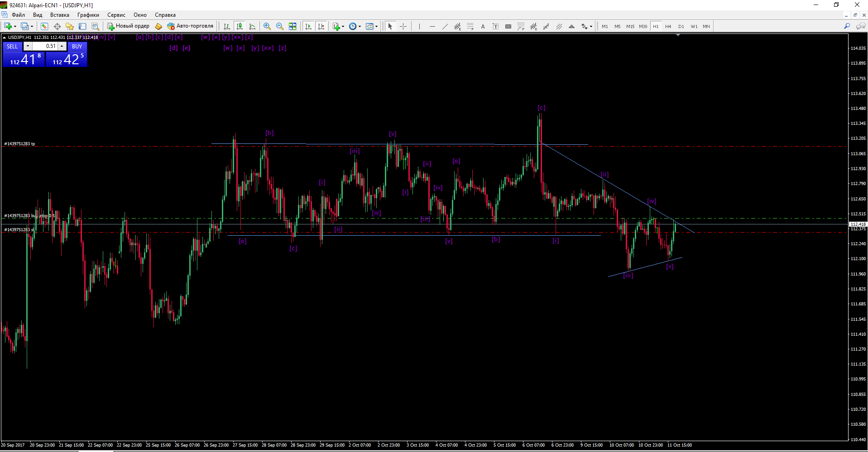The height and width of the screenshot is (452, 868).
Task: Open the Сервис menu
Action: [x=116, y=15]
